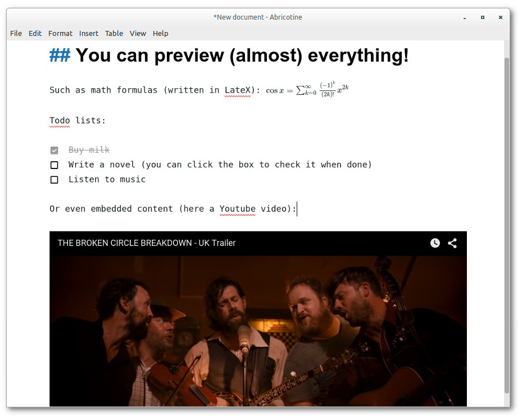The image size is (522, 420).
Task: Uncheck the Buy milk checkbox
Action: 55,150
